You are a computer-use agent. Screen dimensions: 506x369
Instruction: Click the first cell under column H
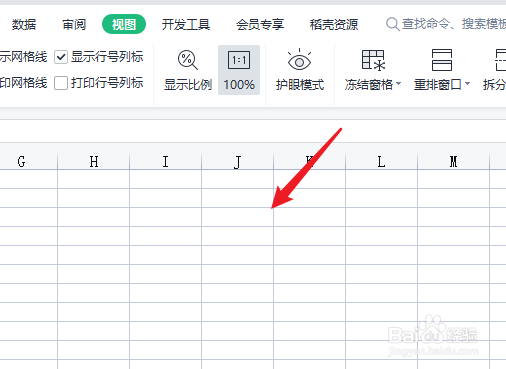coord(94,179)
